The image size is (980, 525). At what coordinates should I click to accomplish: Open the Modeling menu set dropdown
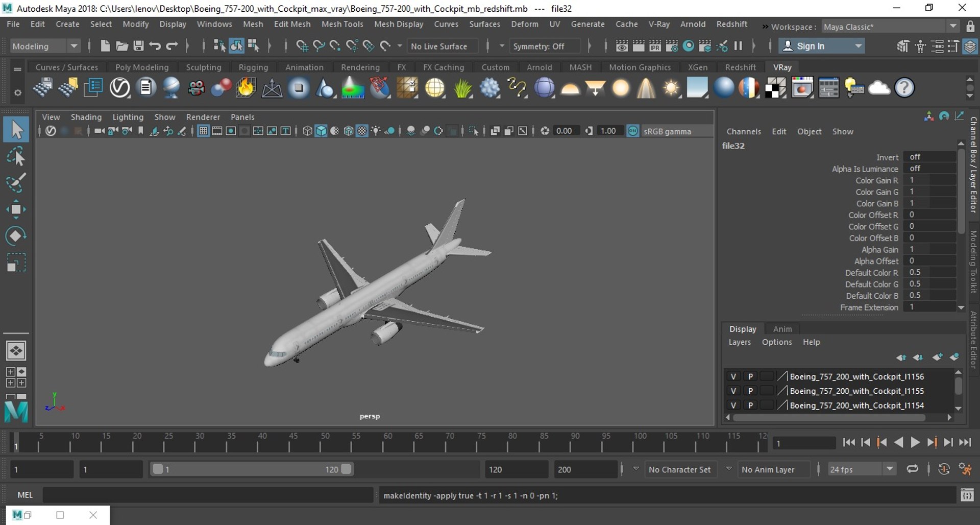pyautogui.click(x=45, y=46)
